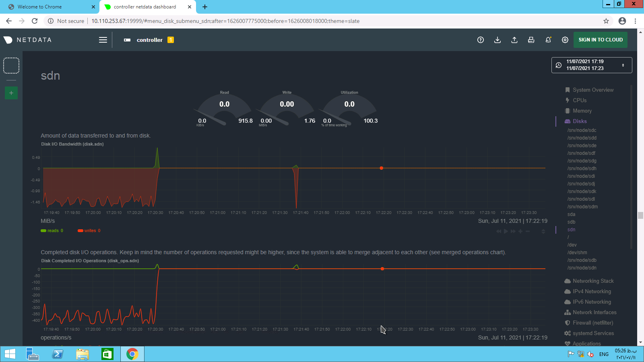644x362 pixels.
Task: Go to /srv/node/sdg submenu link
Action: pyautogui.click(x=582, y=161)
